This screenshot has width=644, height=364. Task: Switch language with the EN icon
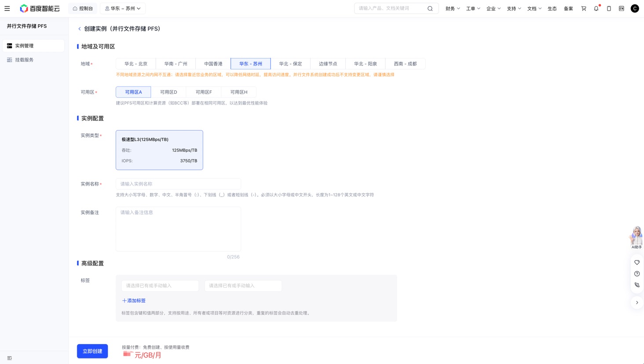tap(622, 8)
